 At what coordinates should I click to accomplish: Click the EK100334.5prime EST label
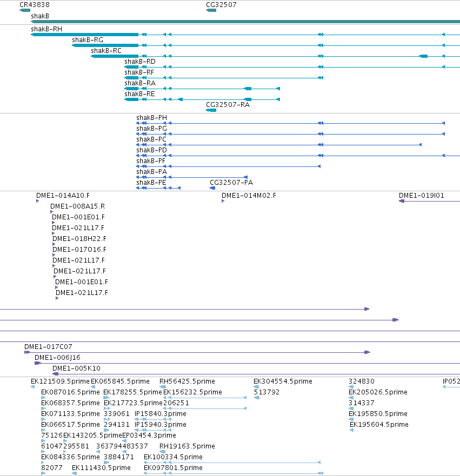(173, 457)
